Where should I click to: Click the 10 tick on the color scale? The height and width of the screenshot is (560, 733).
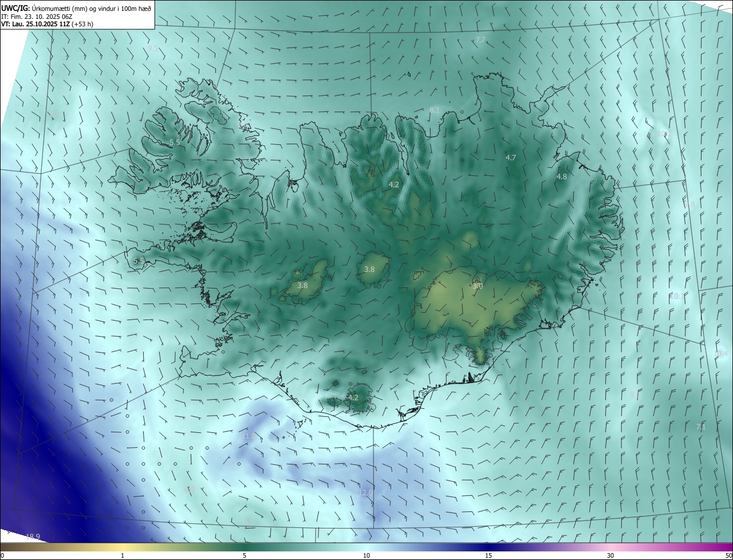pos(366,555)
